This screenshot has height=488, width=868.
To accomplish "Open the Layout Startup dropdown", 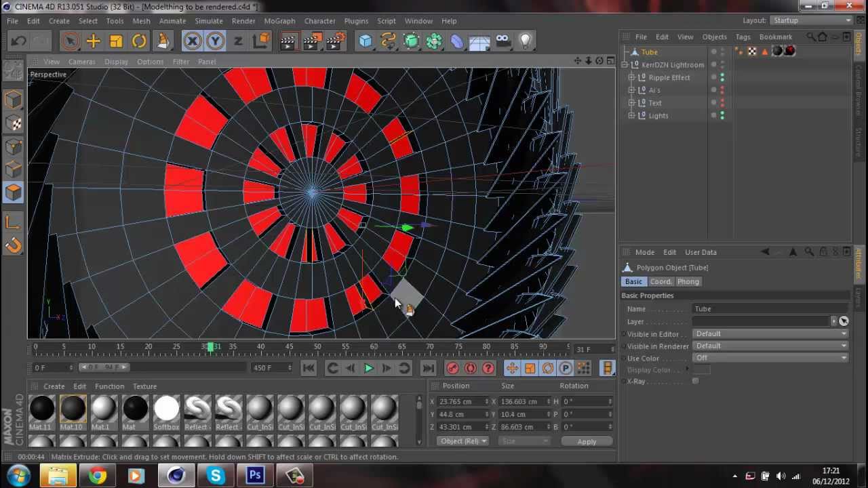I will (812, 20).
